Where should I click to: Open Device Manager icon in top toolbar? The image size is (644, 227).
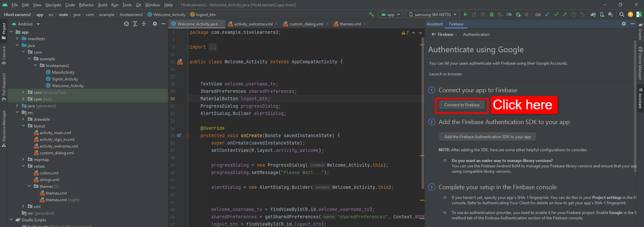(602, 15)
